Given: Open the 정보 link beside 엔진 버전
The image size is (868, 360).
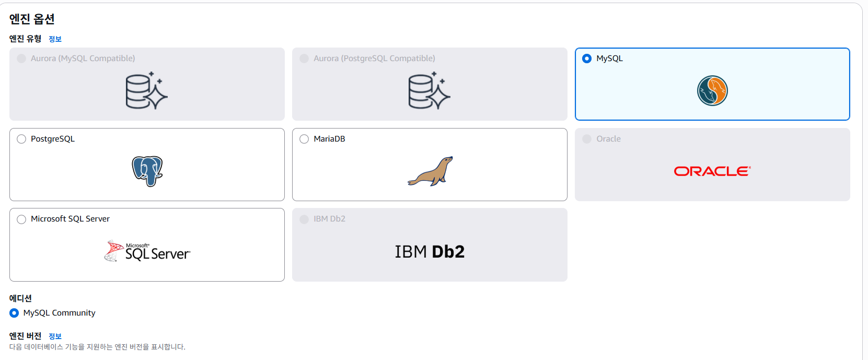Looking at the screenshot, I should point(55,336).
